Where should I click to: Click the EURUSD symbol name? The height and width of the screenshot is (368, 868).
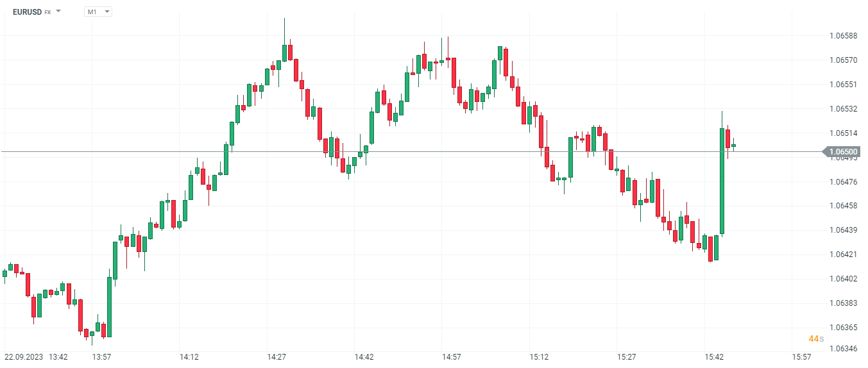(x=27, y=12)
